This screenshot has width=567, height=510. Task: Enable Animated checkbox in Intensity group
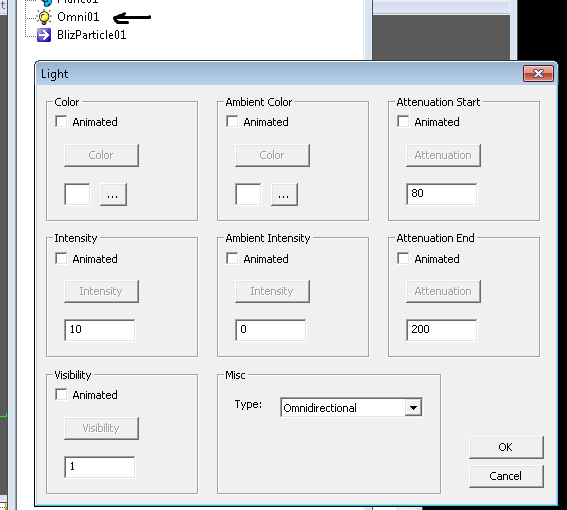[x=61, y=259]
